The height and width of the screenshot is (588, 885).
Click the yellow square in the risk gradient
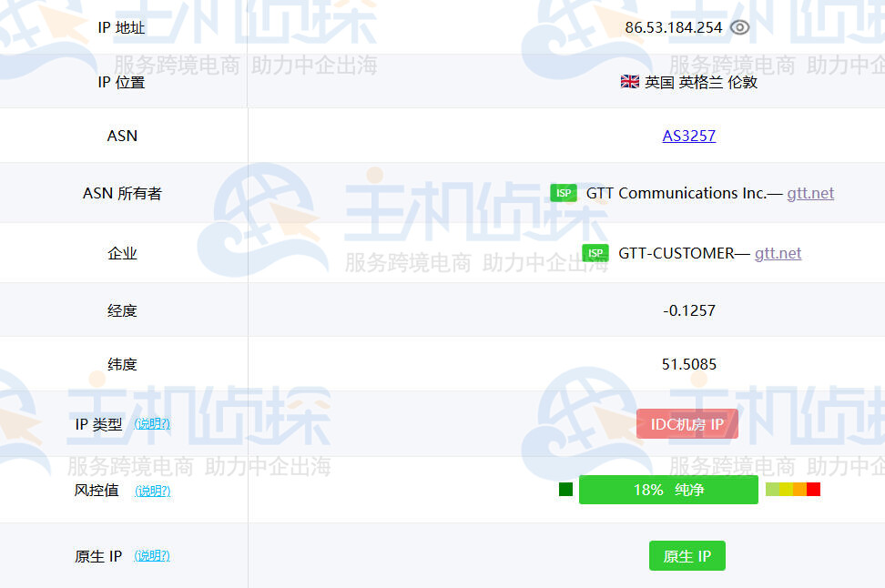786,489
